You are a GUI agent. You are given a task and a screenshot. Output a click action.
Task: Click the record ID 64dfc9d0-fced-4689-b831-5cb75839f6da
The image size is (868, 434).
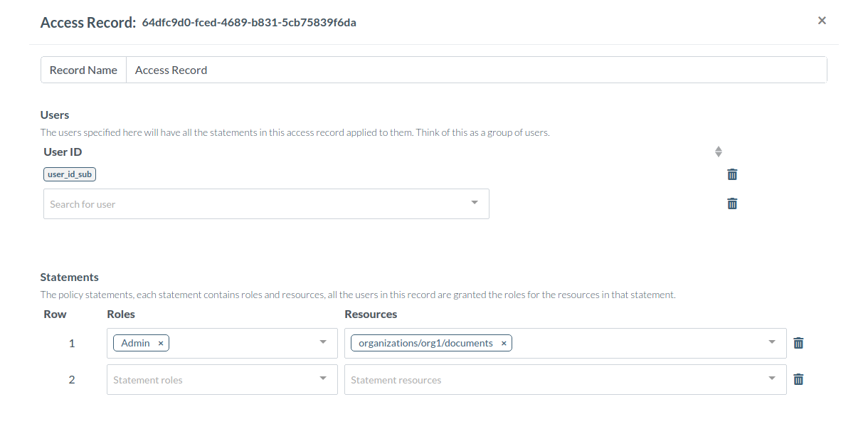click(249, 22)
